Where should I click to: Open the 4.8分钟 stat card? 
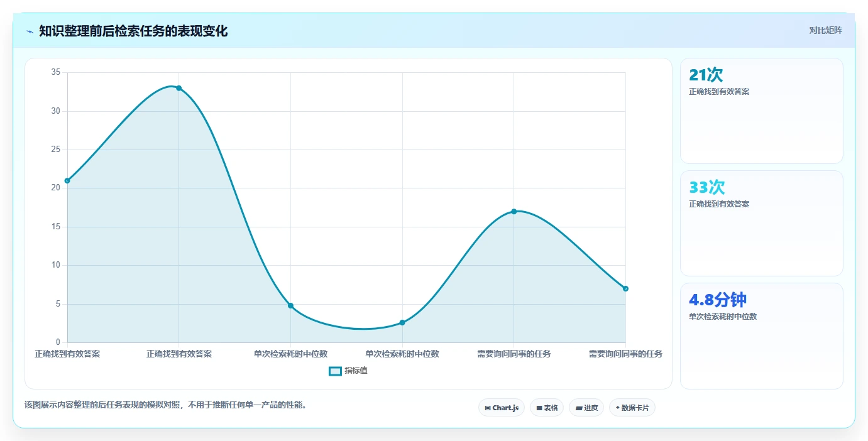pyautogui.click(x=762, y=335)
